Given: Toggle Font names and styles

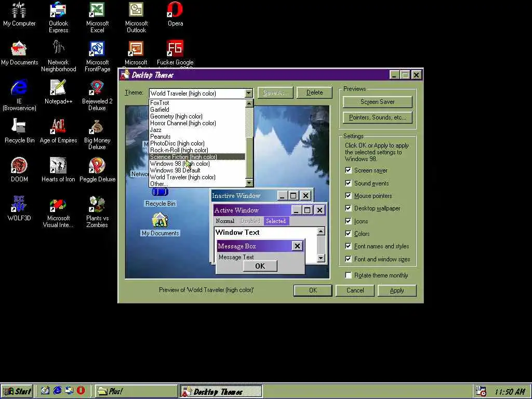Looking at the screenshot, I should click(x=348, y=246).
